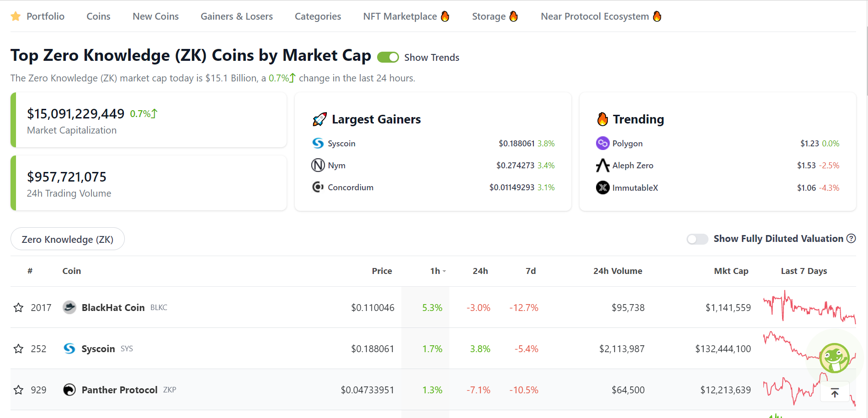Open ImmutableX in Trending
The width and height of the screenshot is (868, 418).
coord(635,188)
